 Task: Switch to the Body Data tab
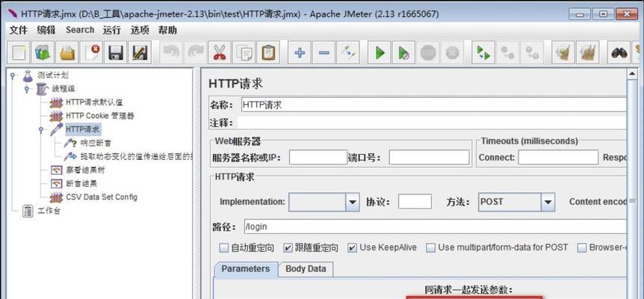tap(306, 269)
